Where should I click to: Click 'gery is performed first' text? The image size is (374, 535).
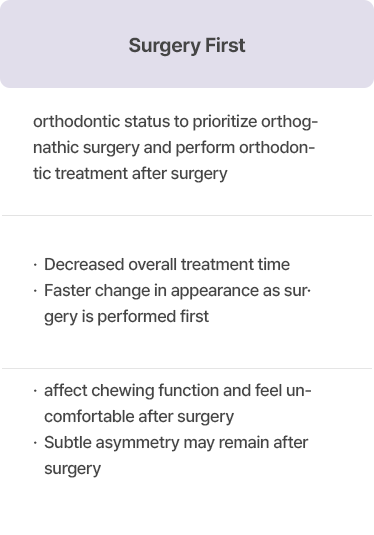(126, 317)
